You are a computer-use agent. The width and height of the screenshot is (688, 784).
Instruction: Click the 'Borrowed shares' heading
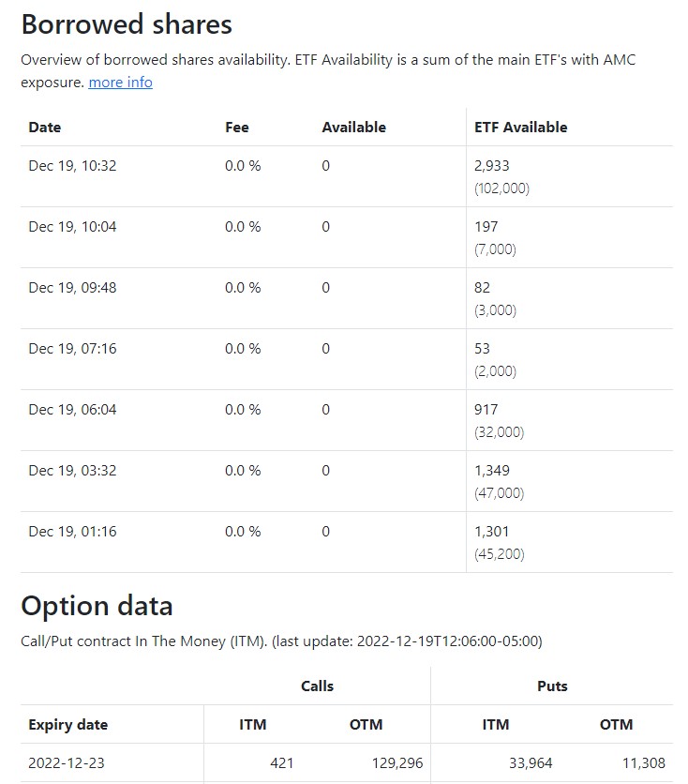point(127,23)
